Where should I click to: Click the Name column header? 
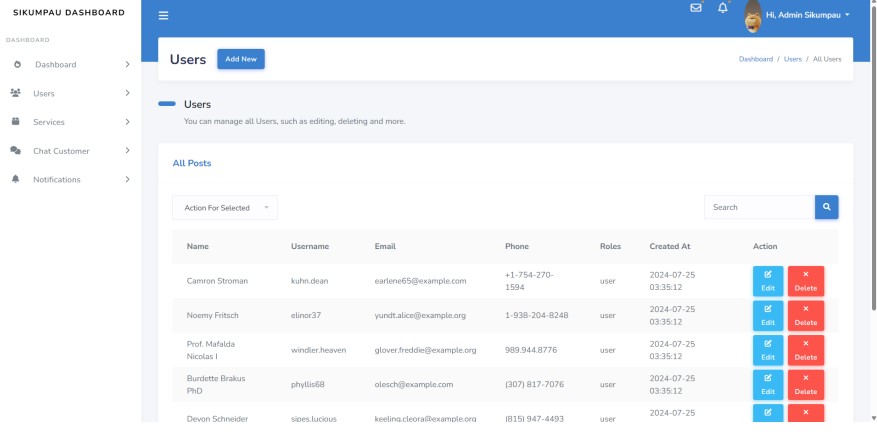click(197, 246)
